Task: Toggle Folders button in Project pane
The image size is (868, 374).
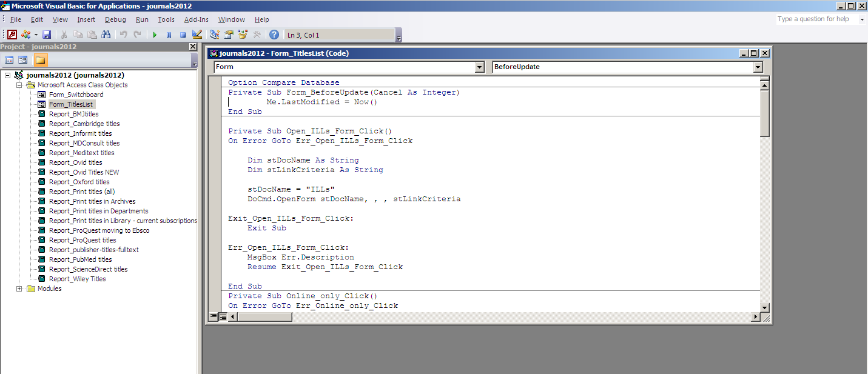Action: pyautogui.click(x=40, y=60)
